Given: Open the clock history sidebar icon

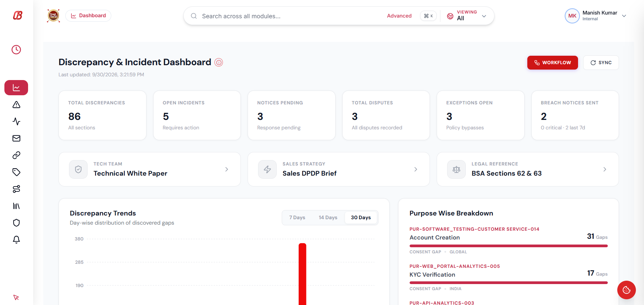Looking at the screenshot, I should click(x=16, y=50).
